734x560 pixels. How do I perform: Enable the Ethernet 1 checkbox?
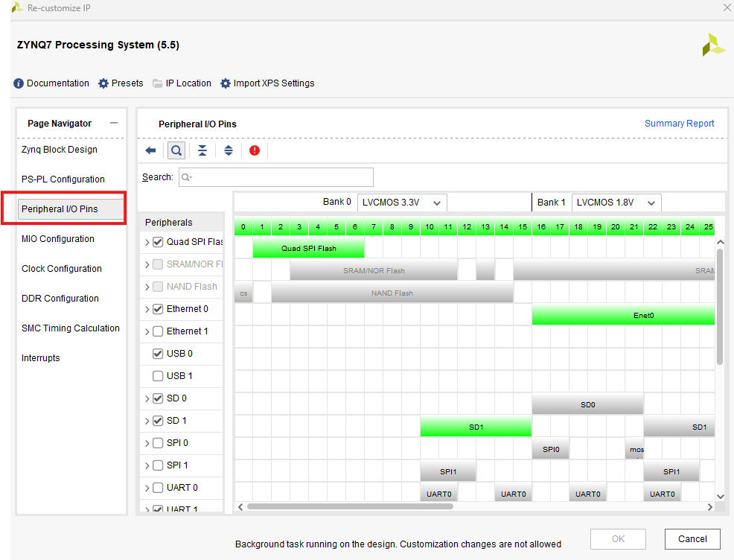click(159, 331)
